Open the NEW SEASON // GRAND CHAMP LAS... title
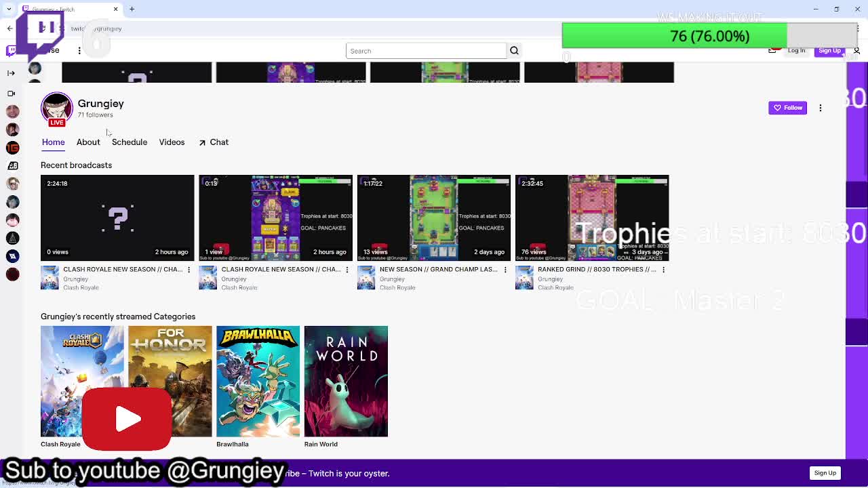The image size is (868, 488). pos(438,270)
